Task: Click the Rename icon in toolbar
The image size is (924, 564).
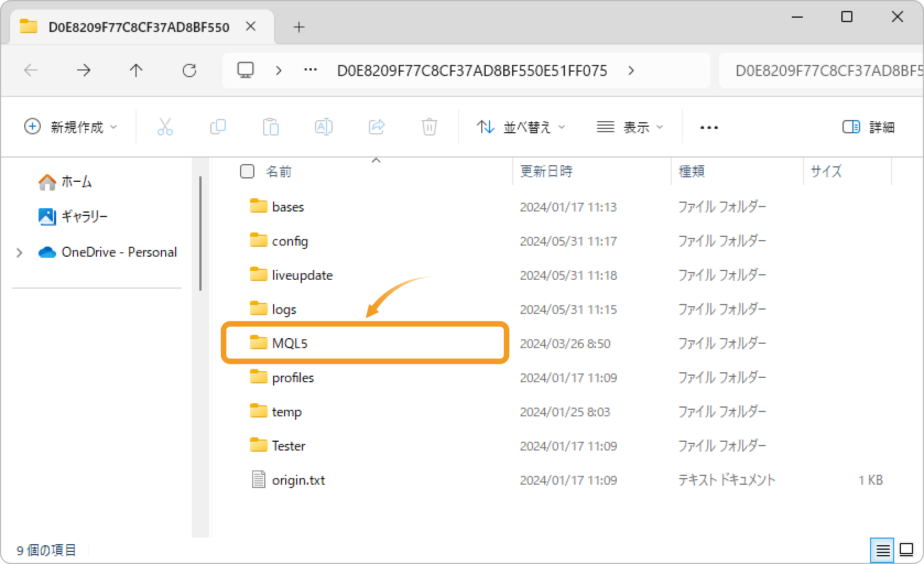Action: pos(324,127)
